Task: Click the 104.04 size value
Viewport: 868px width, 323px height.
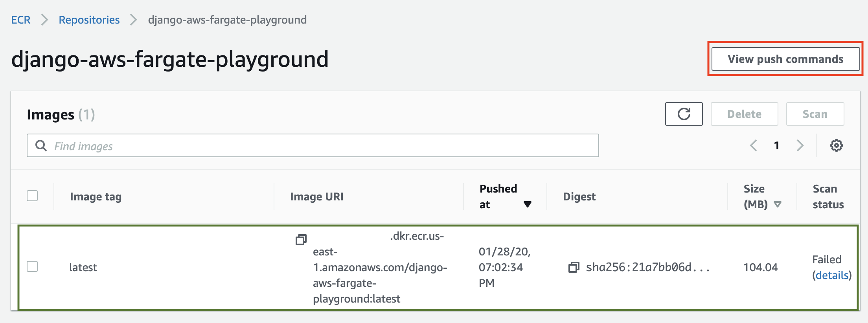Action: [x=760, y=267]
